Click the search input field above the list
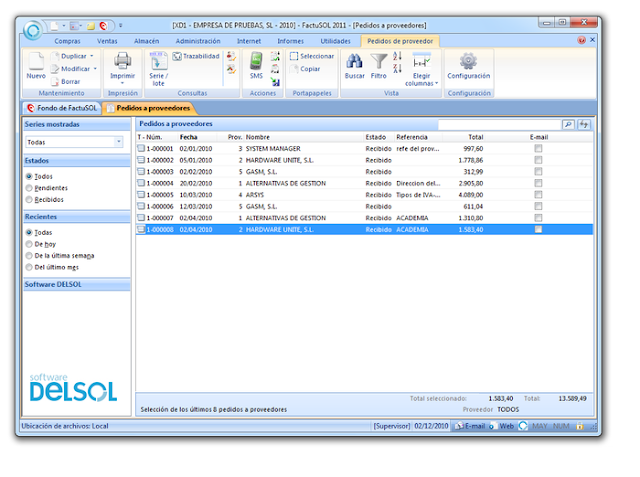The width and height of the screenshot is (640, 477). (x=499, y=124)
